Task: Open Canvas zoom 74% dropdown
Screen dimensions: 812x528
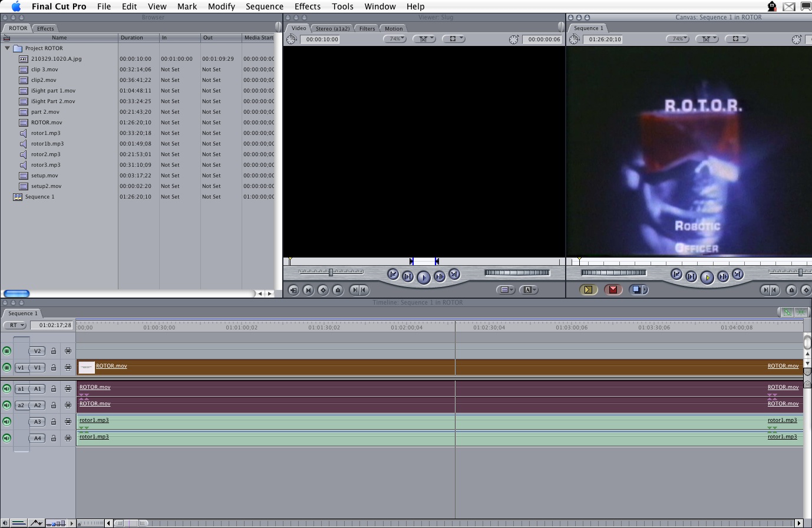Action: pyautogui.click(x=678, y=39)
